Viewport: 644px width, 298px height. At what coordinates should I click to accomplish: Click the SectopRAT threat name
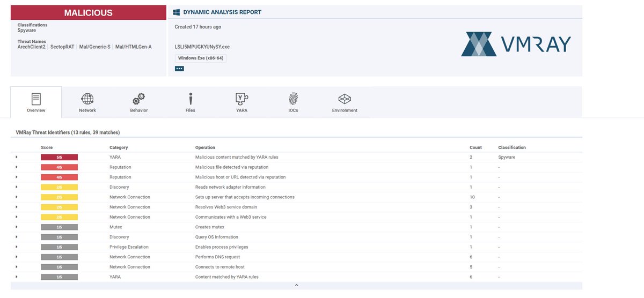[62, 47]
